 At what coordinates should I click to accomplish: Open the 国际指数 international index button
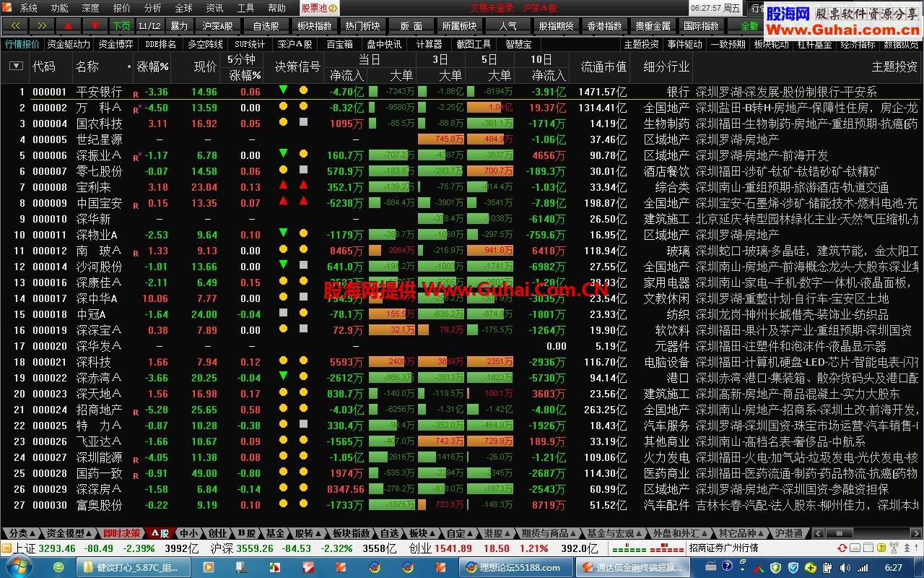(701, 25)
